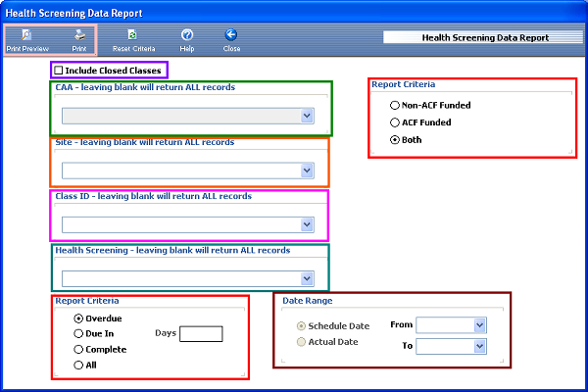
Task: Select the ACF Funded option
Action: [x=395, y=122]
